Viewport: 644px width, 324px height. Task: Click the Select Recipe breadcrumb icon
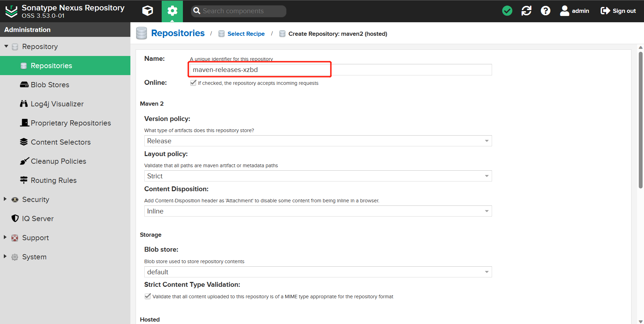[x=222, y=33]
